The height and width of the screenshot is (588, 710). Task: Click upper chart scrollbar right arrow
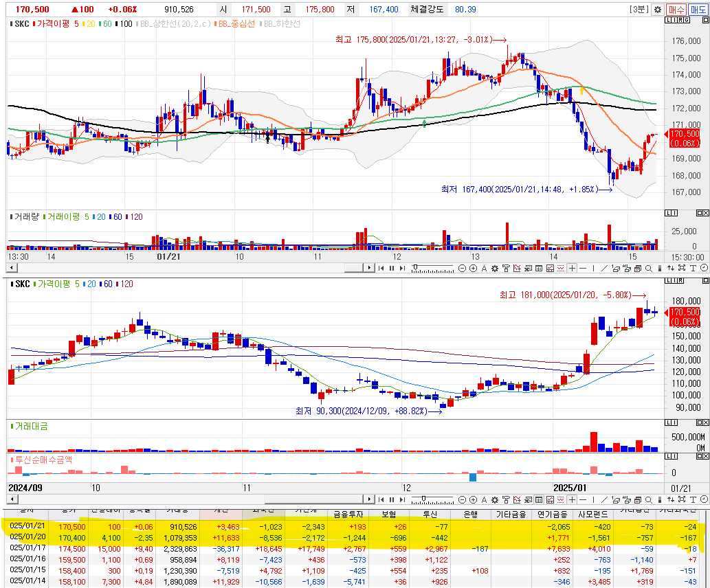[x=370, y=269]
